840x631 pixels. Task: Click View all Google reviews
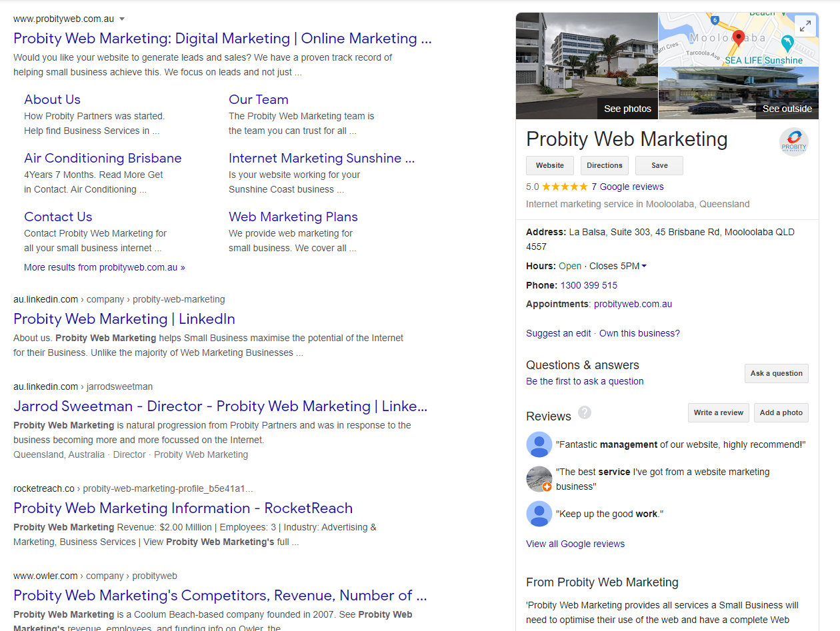point(575,544)
